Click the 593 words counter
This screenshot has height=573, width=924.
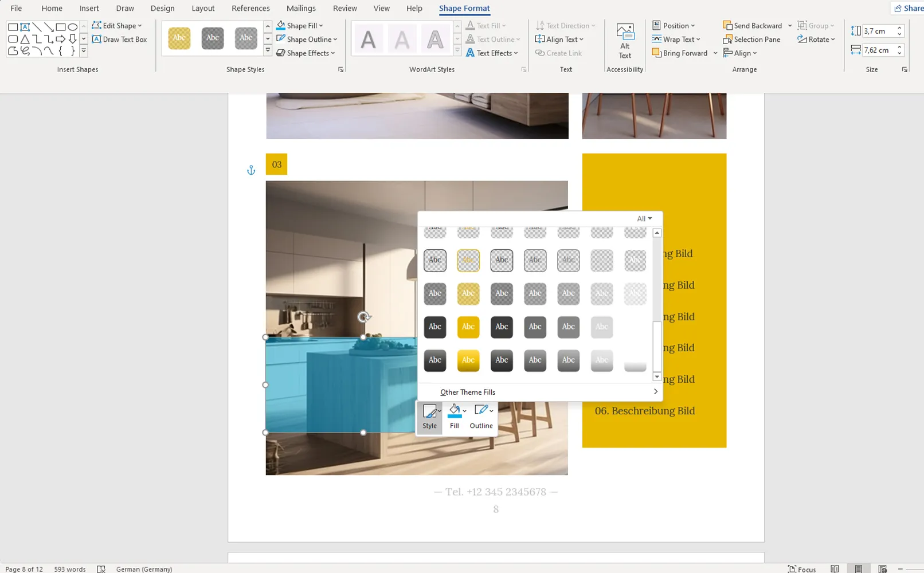coord(70,569)
